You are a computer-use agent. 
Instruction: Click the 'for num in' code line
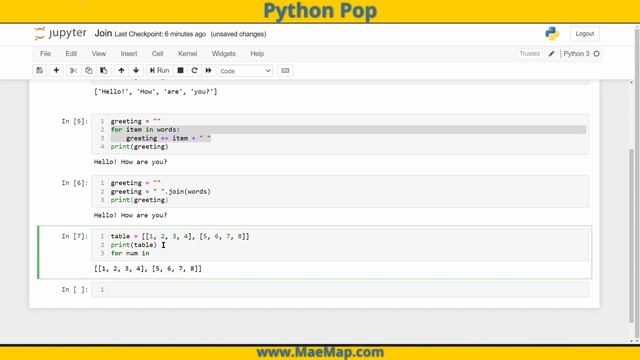130,253
